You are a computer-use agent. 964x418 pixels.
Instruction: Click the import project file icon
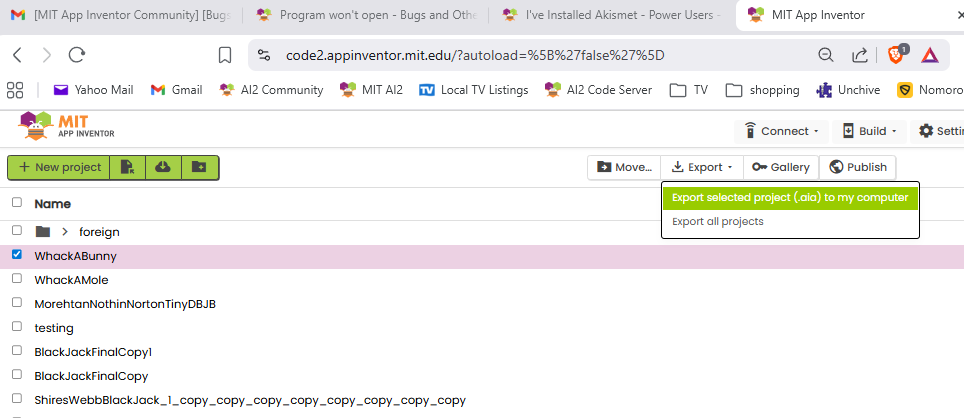coord(127,167)
